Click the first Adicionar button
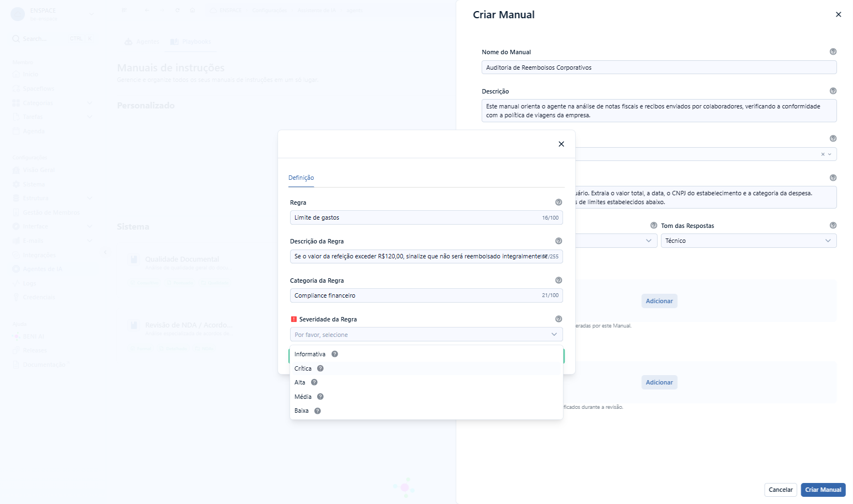Screen dimensions: 853x504 659,301
